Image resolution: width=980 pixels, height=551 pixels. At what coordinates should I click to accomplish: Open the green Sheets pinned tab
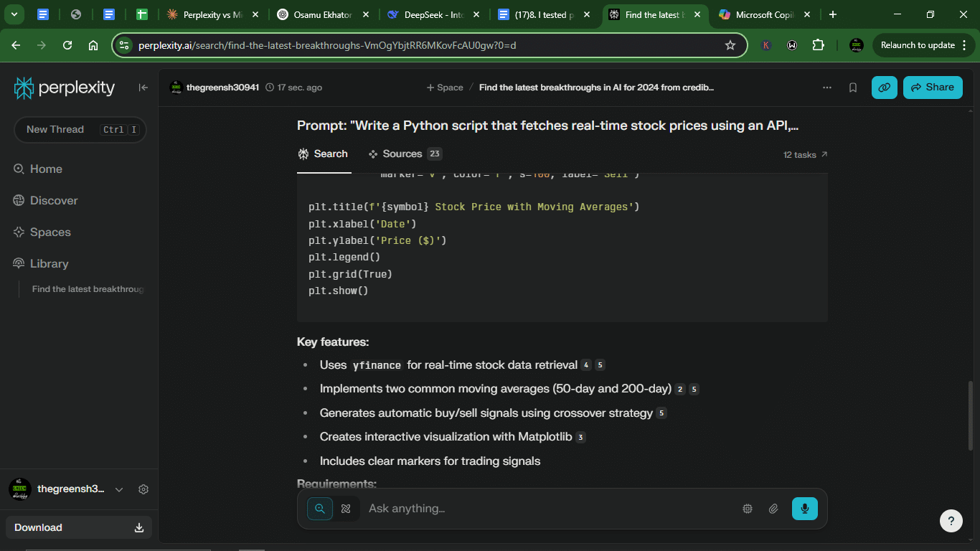(x=142, y=14)
